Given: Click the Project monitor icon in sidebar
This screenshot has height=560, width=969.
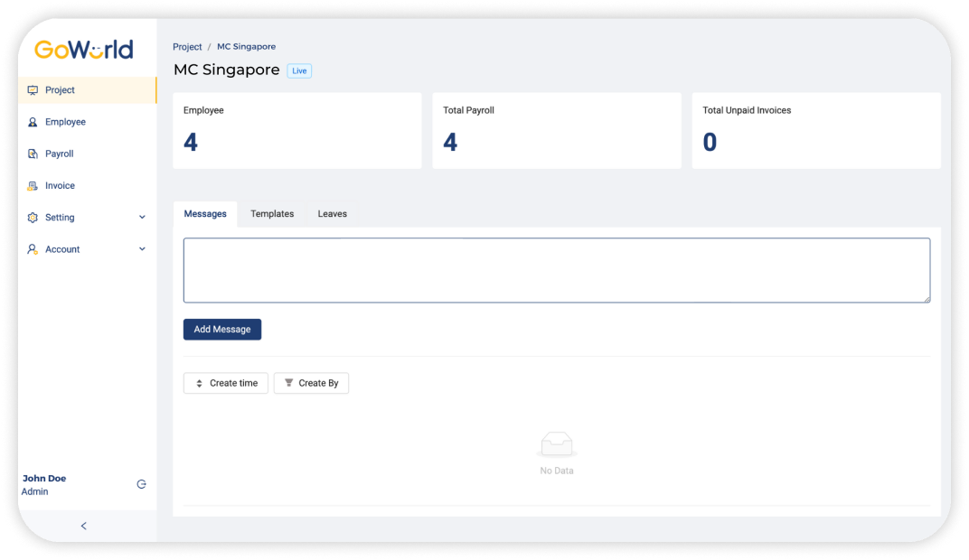Looking at the screenshot, I should (x=33, y=90).
